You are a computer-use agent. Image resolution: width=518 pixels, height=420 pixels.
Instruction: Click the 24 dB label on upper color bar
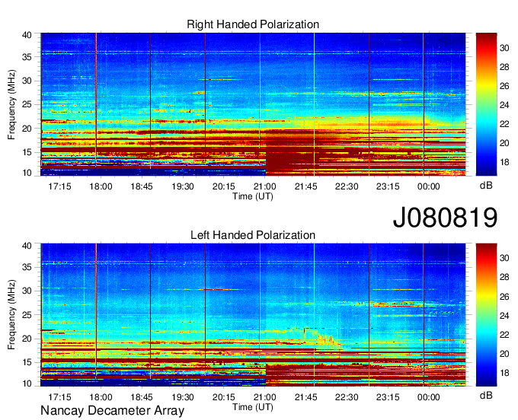click(504, 105)
